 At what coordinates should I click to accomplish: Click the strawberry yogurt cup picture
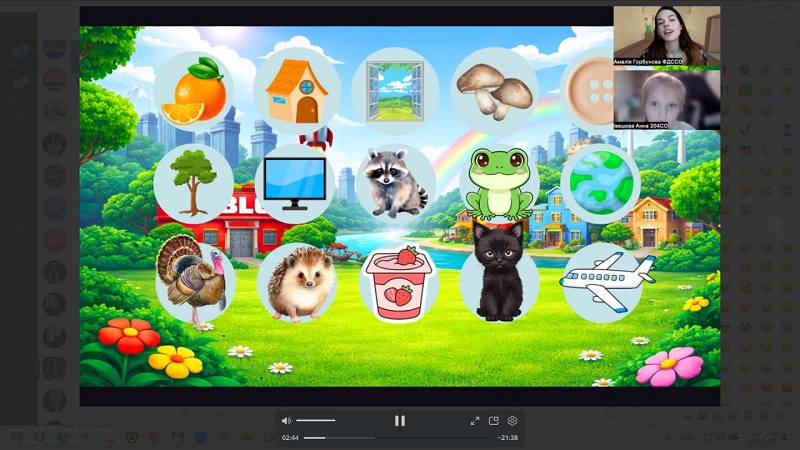398,284
